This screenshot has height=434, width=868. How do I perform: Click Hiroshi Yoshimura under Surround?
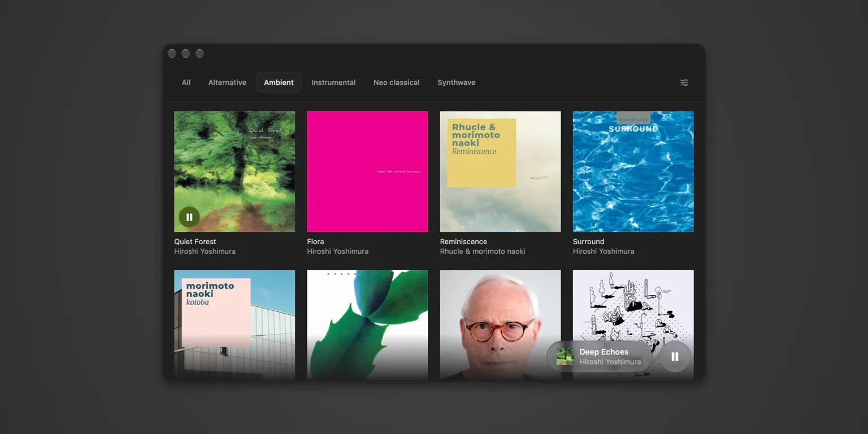coord(604,251)
